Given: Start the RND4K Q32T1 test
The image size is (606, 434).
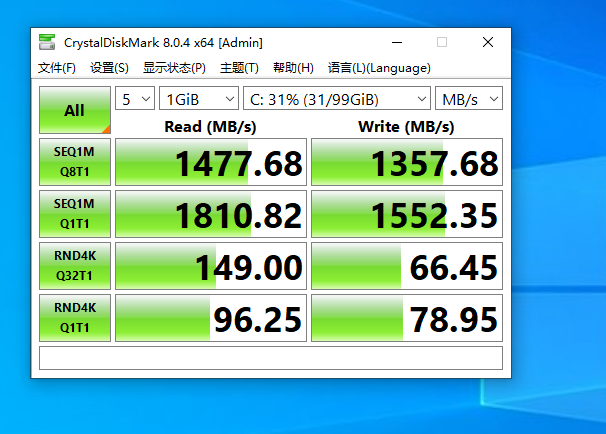Looking at the screenshot, I should coord(75,266).
